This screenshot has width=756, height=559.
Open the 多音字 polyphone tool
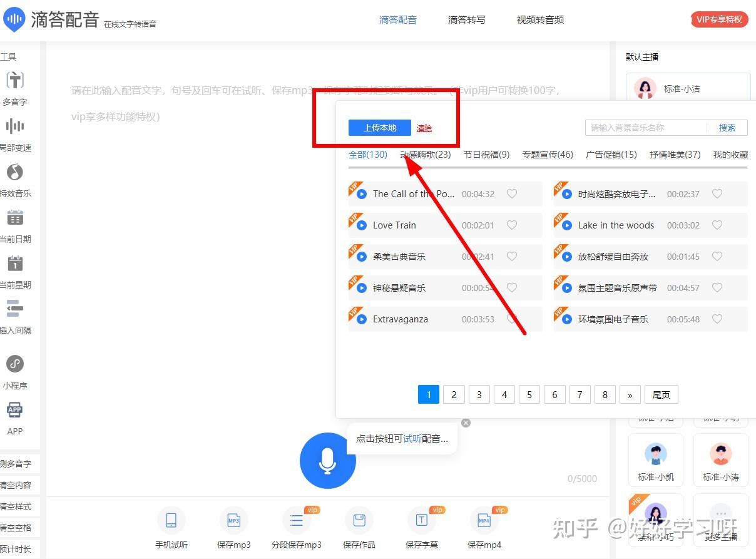pos(15,80)
